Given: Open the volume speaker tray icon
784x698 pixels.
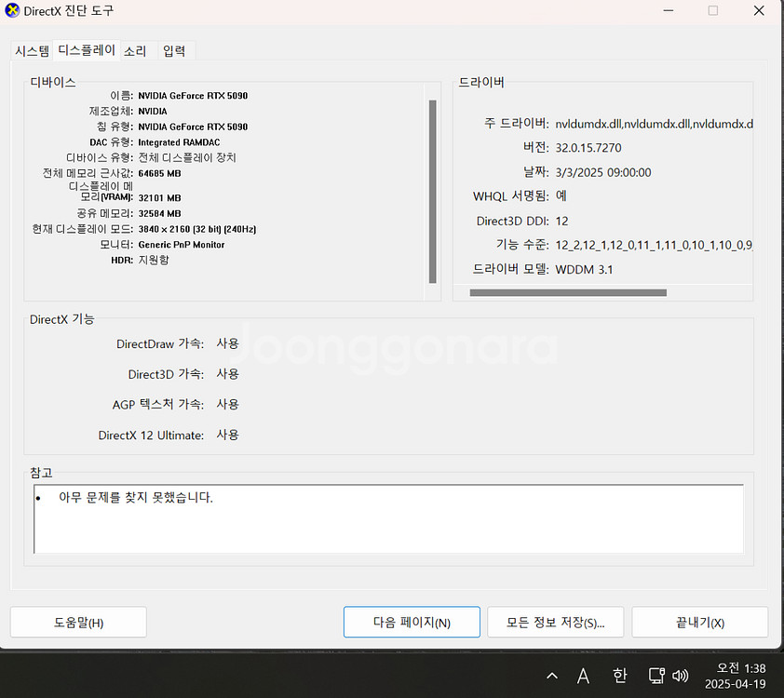Looking at the screenshot, I should point(681,676).
